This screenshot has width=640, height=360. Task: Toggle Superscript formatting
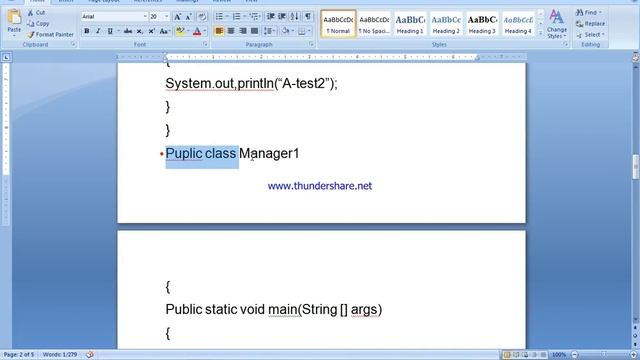[x=151, y=31]
